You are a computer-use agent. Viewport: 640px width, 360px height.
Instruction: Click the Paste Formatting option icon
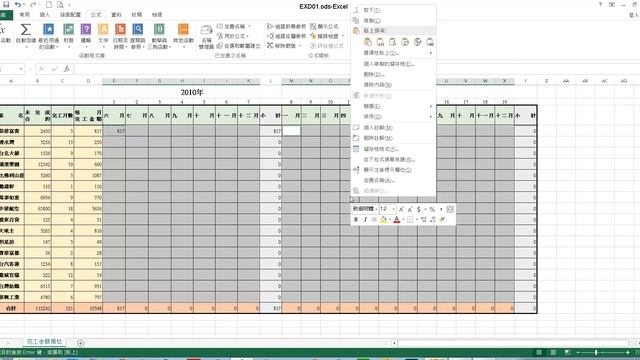(418, 42)
